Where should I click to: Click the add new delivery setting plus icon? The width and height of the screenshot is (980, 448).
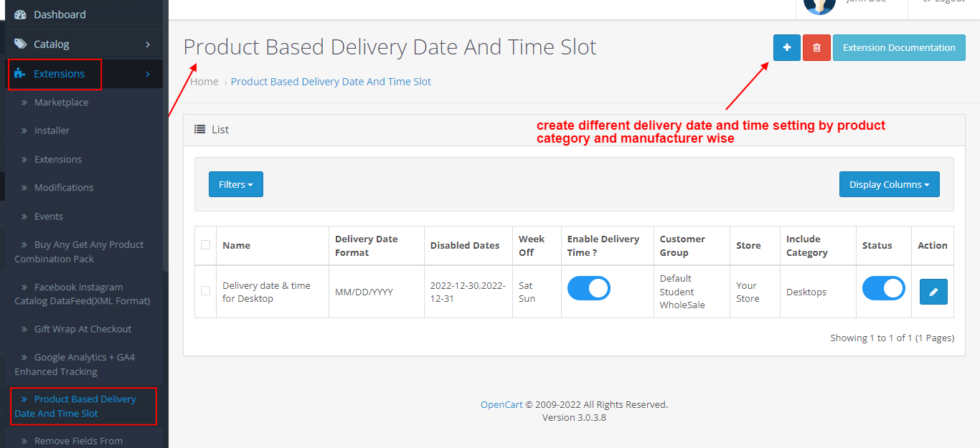pos(786,47)
